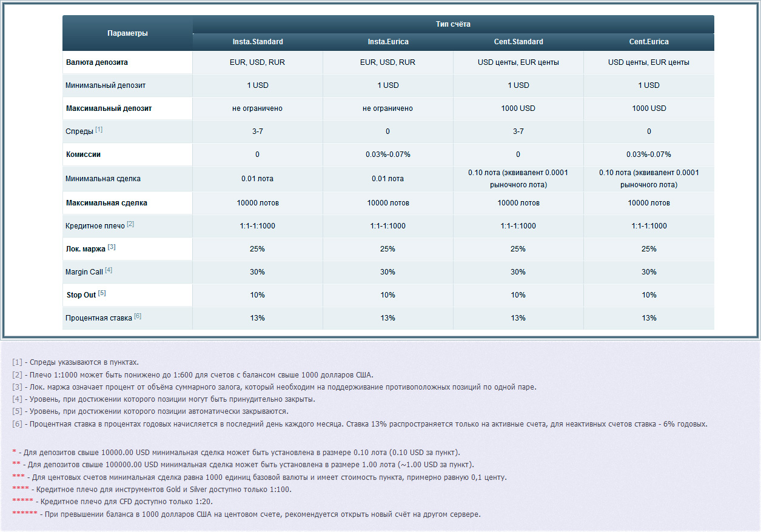This screenshot has height=532, width=761.
Task: Click the Максимальная сделка row label
Action: pos(106,203)
